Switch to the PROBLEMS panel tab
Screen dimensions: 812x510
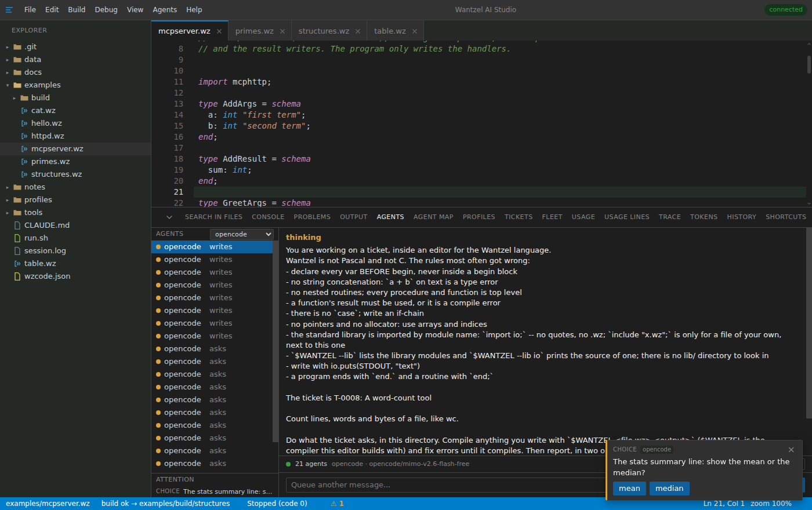(x=312, y=217)
